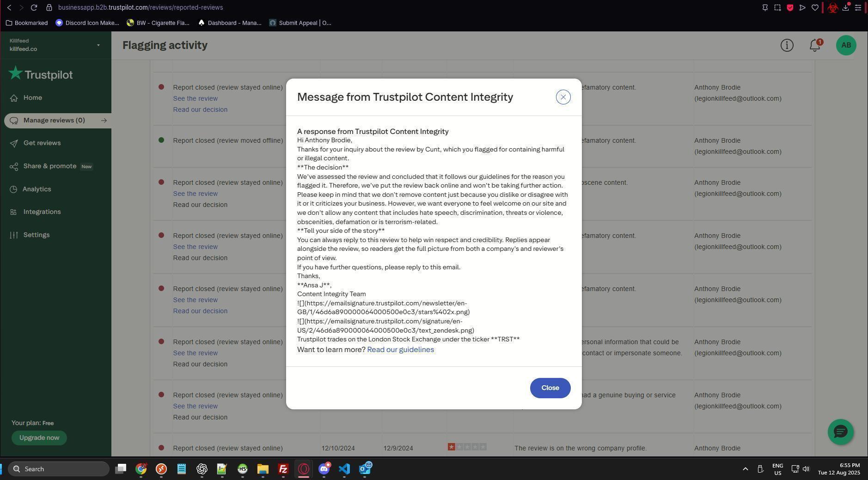
Task: Go to Home in the sidebar
Action: (x=32, y=98)
